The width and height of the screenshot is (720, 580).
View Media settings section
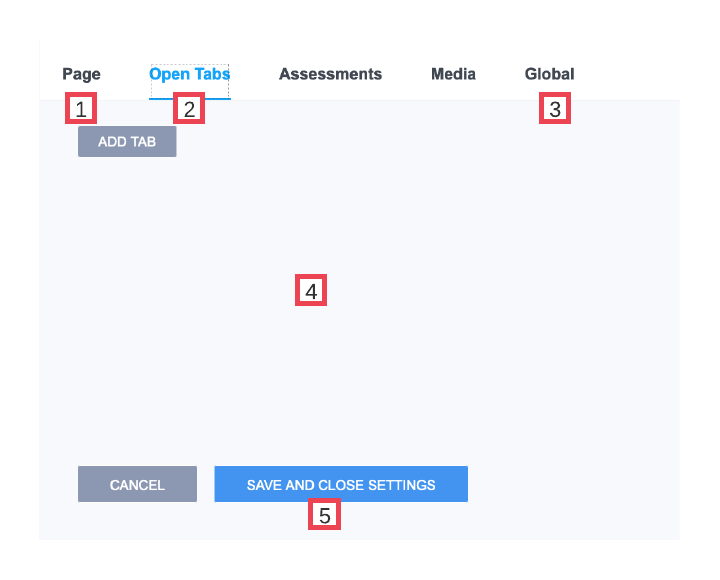pos(453,74)
